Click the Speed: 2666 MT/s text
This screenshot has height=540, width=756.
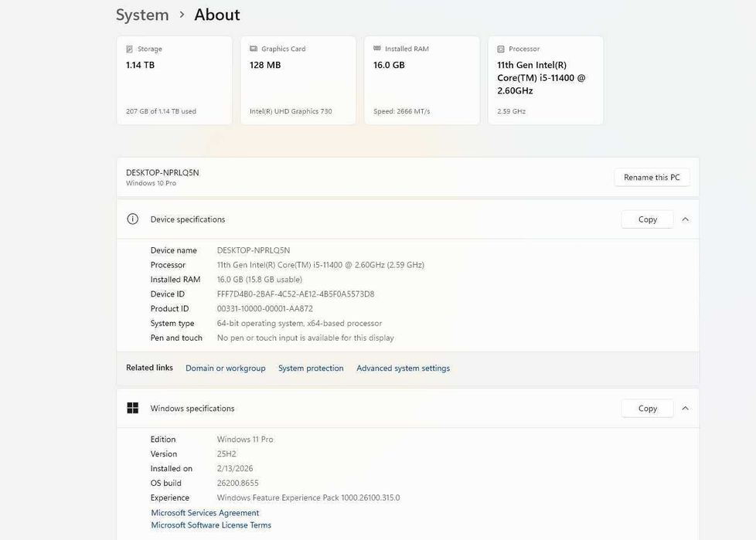402,111
